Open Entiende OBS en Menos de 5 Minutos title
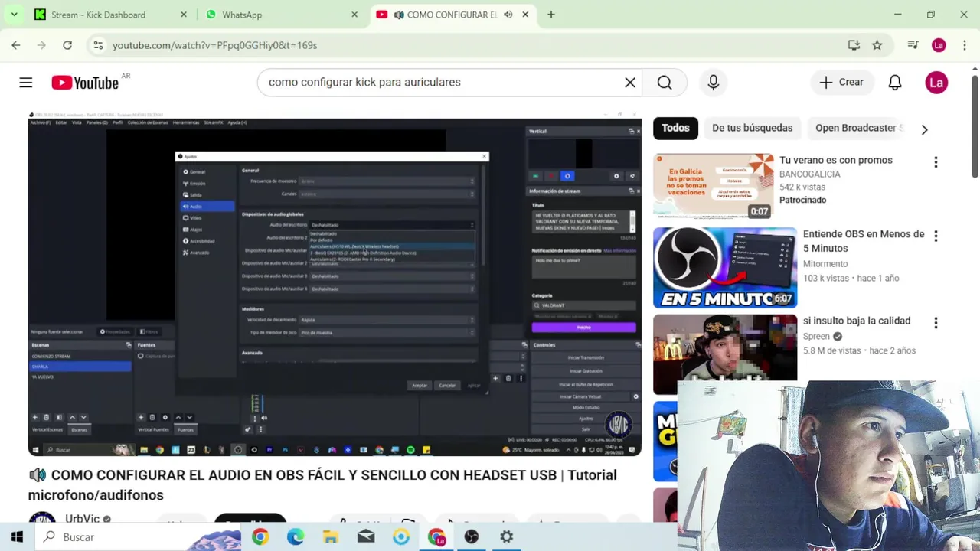This screenshot has height=551, width=980. point(864,241)
